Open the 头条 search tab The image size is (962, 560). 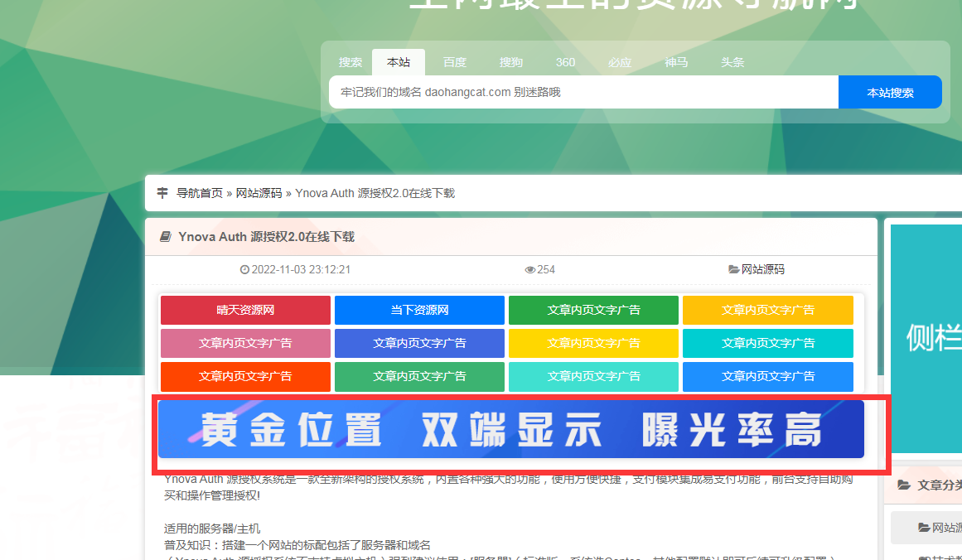(732, 62)
